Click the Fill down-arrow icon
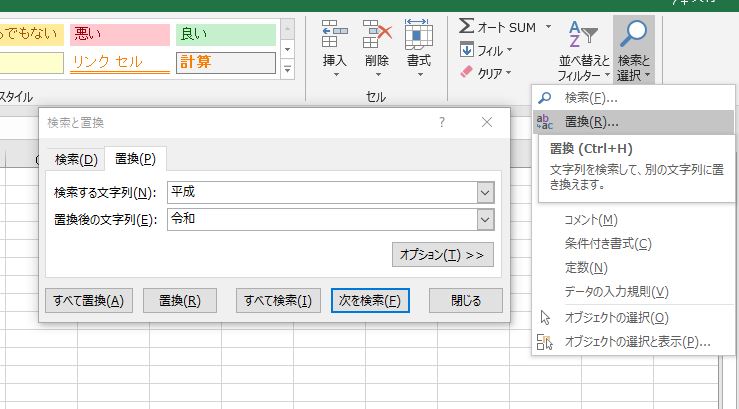The width and height of the screenshot is (739, 409). click(x=467, y=49)
